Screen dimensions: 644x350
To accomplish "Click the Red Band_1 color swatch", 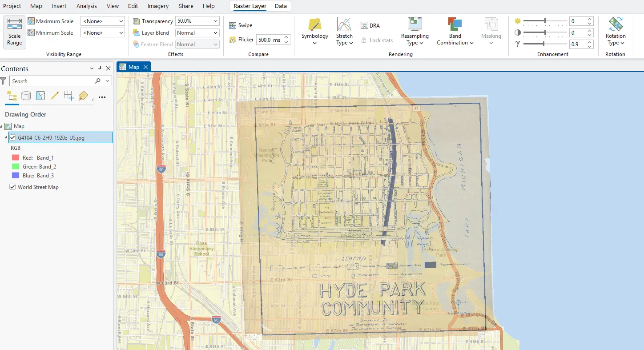I will tap(16, 157).
